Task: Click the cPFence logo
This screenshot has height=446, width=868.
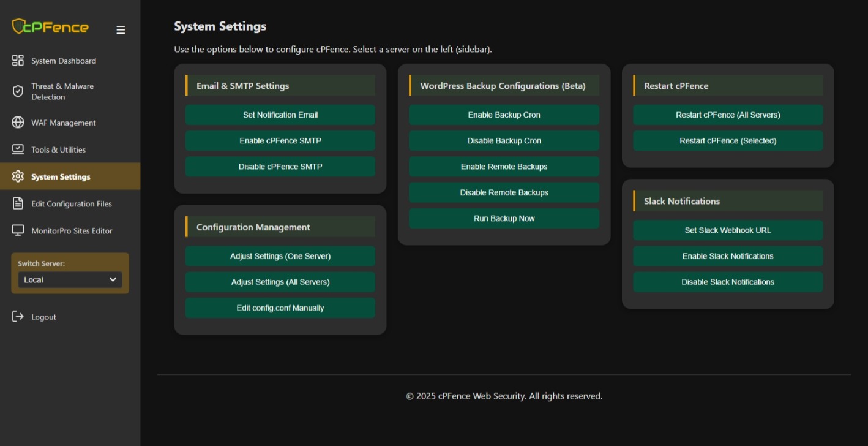Action: tap(50, 27)
